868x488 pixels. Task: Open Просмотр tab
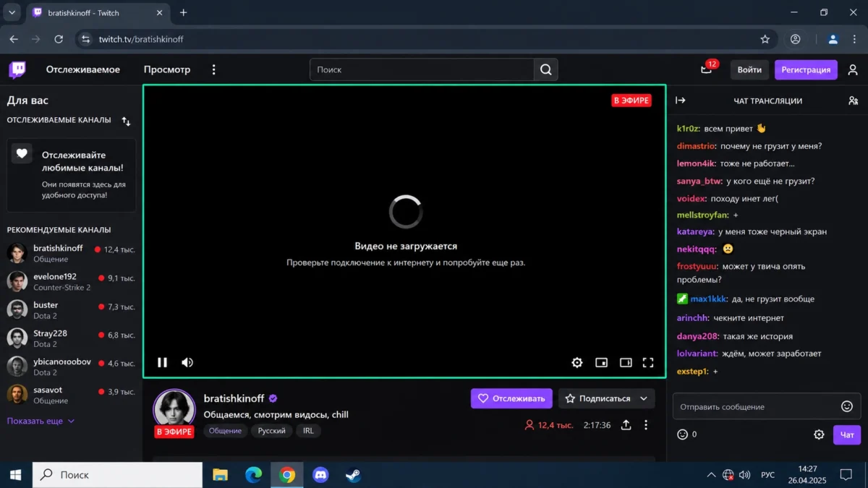coord(167,69)
